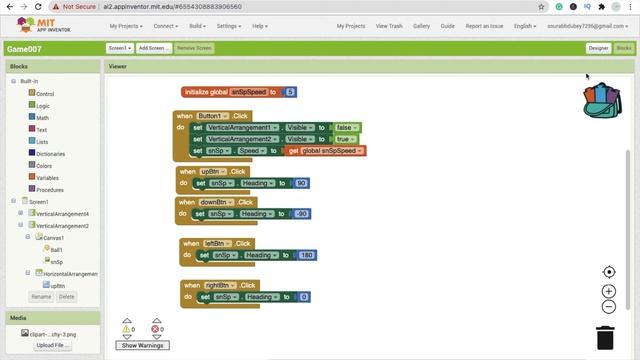Click the MIT App Inventor logo
The height and width of the screenshot is (360, 640).
[x=43, y=25]
